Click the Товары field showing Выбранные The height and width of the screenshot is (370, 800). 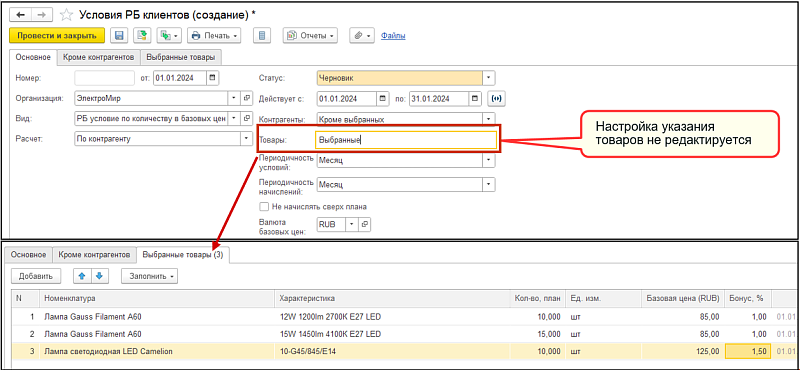point(406,139)
